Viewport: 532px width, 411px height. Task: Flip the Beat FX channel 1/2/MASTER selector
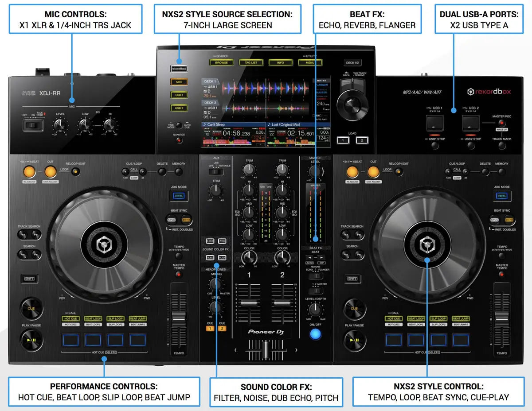[x=315, y=291]
